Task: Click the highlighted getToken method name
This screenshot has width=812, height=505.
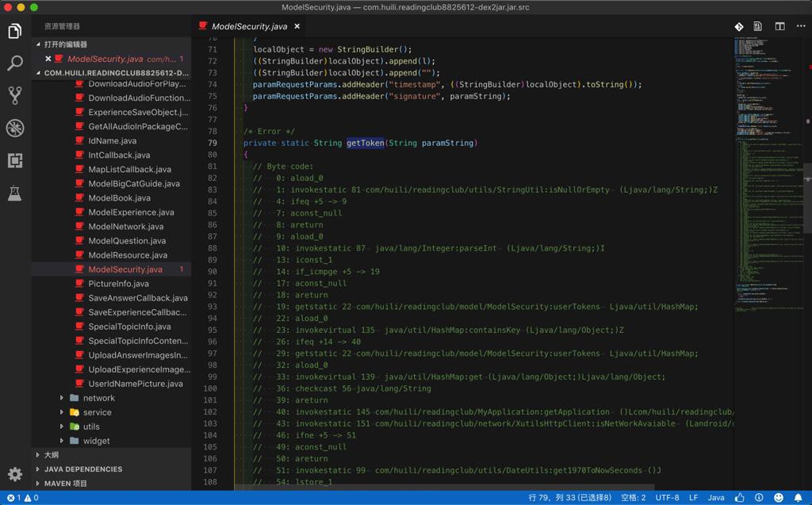Action: (366, 143)
